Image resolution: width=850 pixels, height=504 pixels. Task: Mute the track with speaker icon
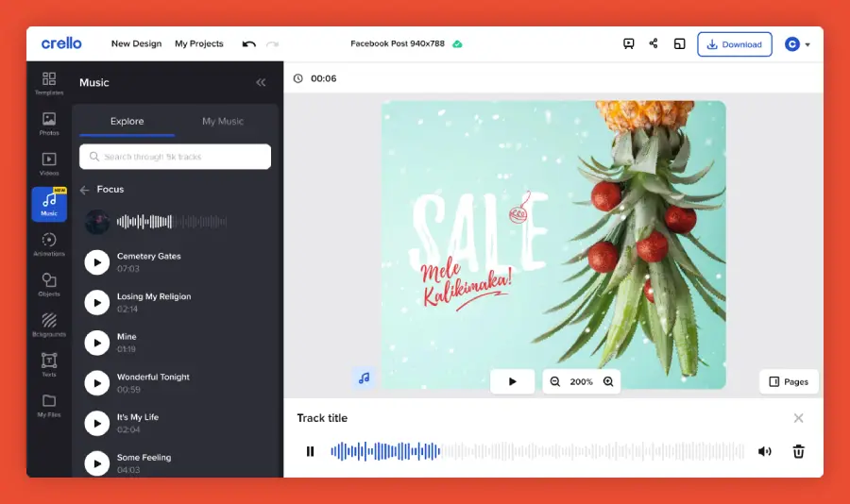coord(764,451)
